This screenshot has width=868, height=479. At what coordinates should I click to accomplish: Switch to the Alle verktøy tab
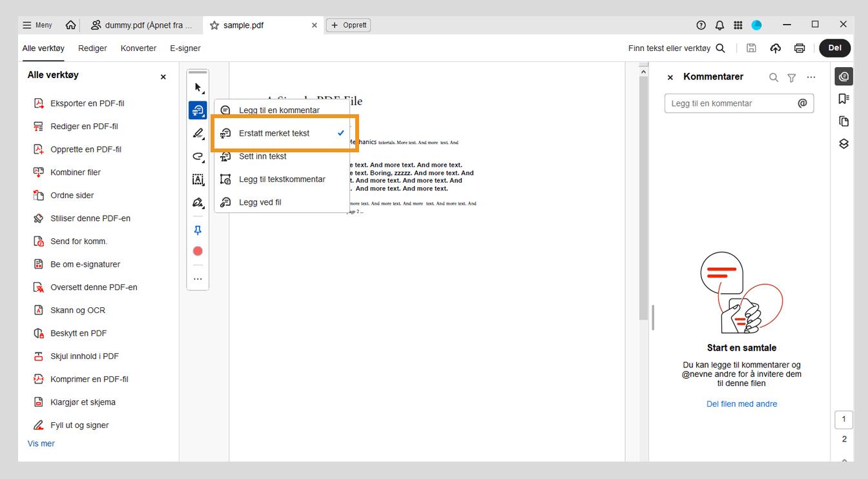[x=43, y=48]
